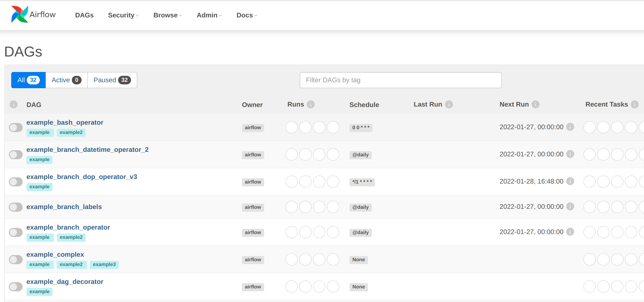Open Docs dropdown menu
644x302 pixels.
(246, 15)
